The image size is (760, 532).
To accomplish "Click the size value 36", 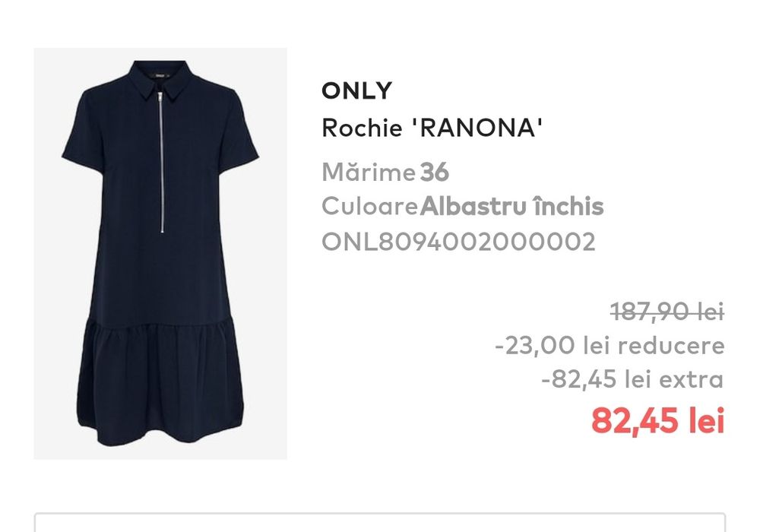I will pos(435,172).
